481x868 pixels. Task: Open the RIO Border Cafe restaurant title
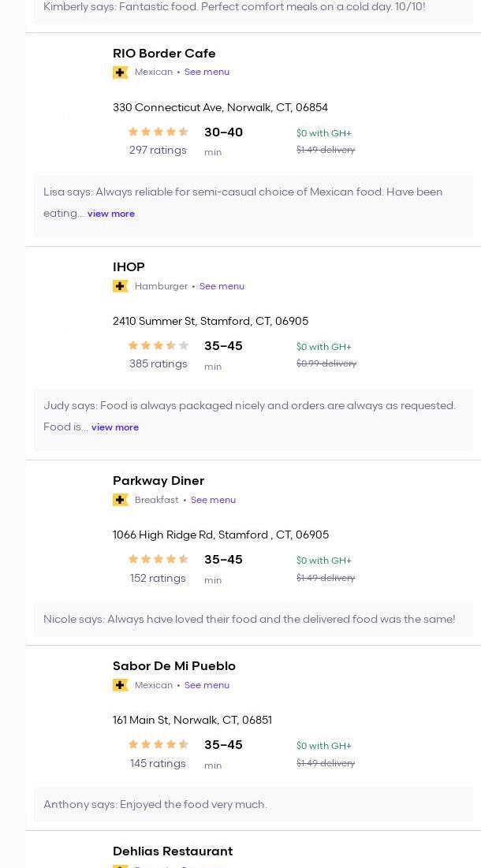164,54
